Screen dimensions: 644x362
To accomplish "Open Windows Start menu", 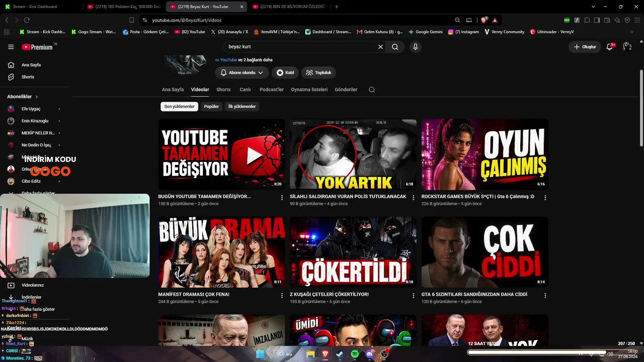I will click(x=260, y=354).
